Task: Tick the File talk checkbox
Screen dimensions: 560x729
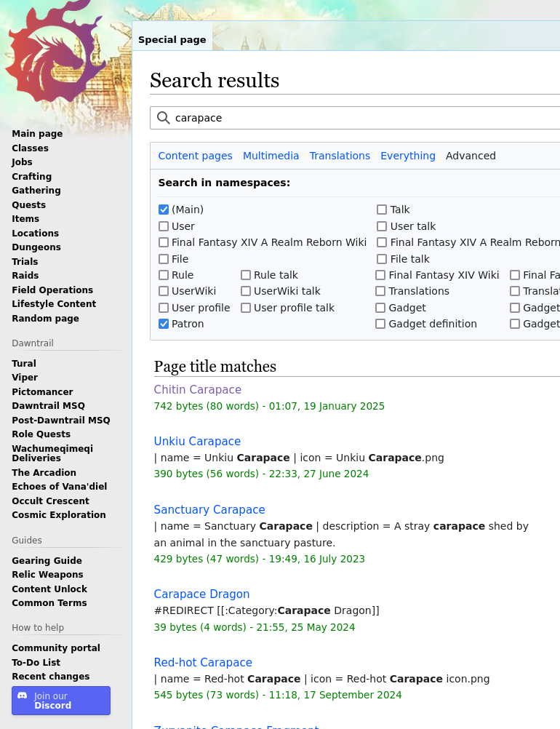Action: 382,259
